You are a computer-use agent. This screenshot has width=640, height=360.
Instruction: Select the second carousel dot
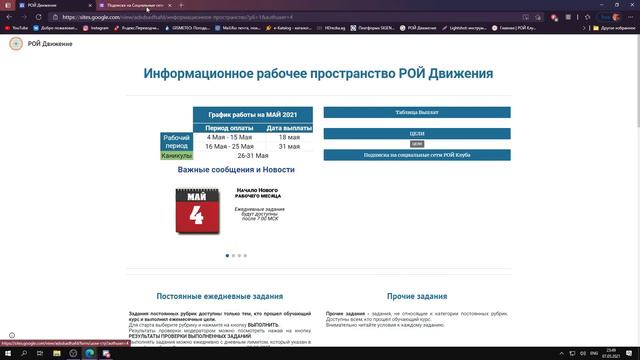click(x=233, y=256)
